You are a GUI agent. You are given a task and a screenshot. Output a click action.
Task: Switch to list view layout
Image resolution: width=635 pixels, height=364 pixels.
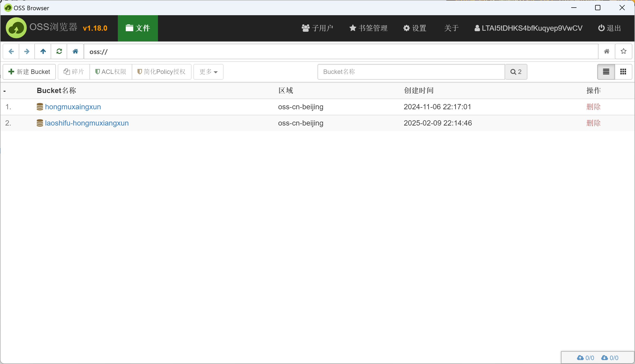(606, 72)
